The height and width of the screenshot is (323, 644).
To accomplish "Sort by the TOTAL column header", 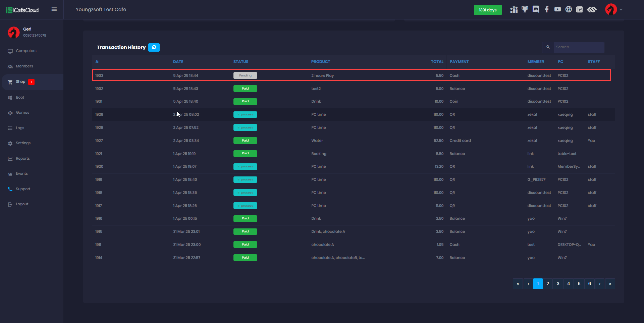I will coord(437,62).
